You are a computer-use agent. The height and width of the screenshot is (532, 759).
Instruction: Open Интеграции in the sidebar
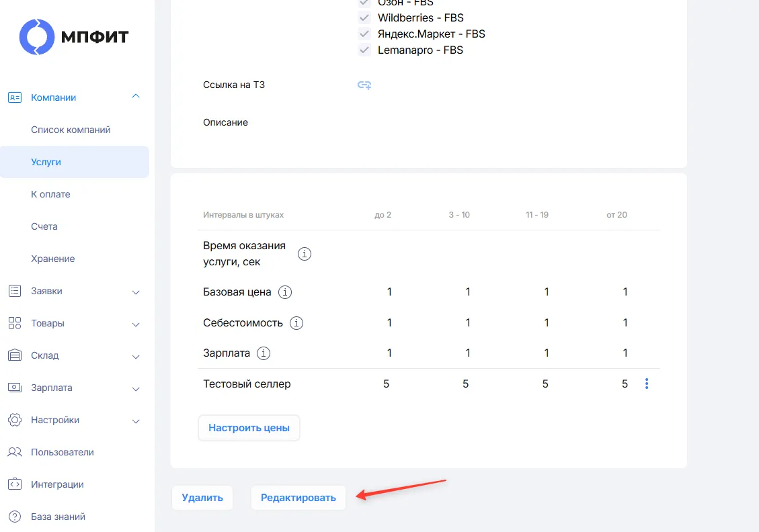57,484
